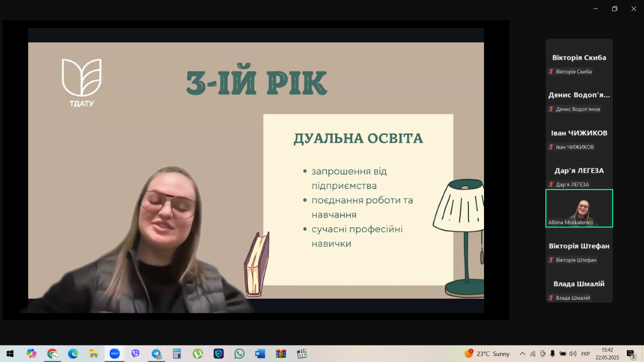Open the blue shield app on taskbar
This screenshot has height=362, width=644.
coord(218,353)
